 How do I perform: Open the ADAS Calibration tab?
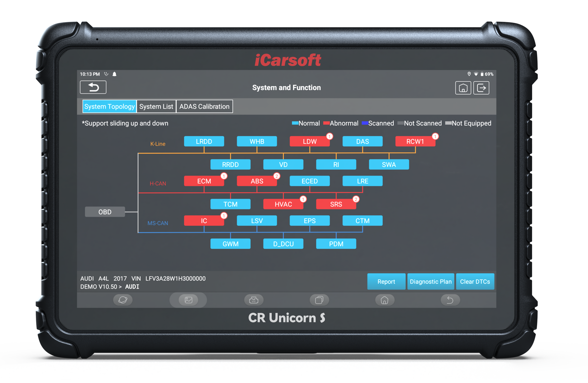click(204, 106)
